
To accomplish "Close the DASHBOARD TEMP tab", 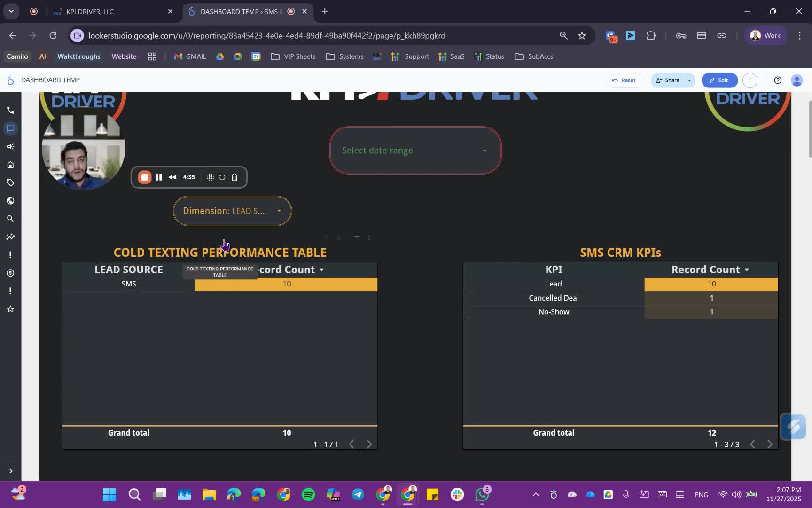I will (x=304, y=11).
